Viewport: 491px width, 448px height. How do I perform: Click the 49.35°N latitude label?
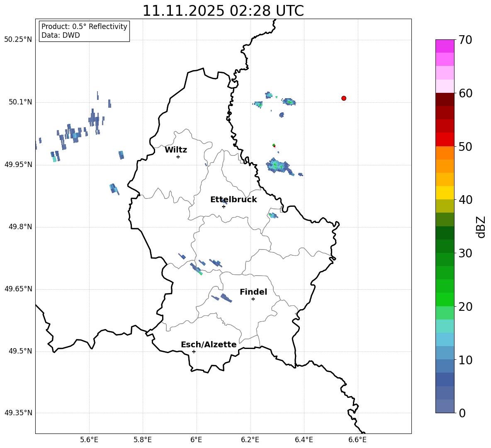tap(18, 413)
